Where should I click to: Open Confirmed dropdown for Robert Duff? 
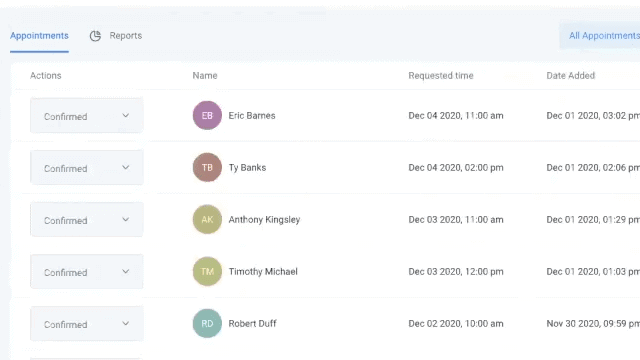(x=87, y=324)
